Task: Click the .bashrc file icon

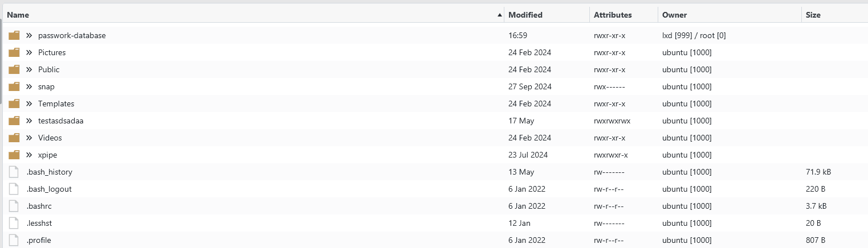Action: pos(14,206)
